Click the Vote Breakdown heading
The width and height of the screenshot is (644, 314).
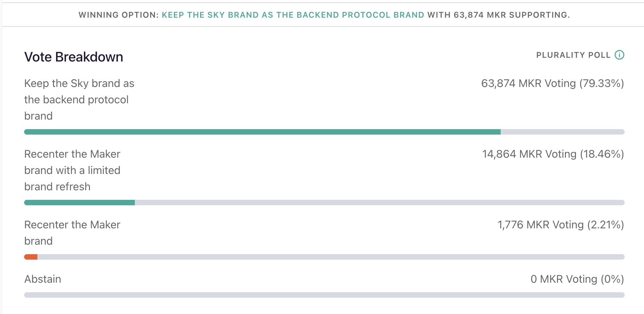pos(74,57)
